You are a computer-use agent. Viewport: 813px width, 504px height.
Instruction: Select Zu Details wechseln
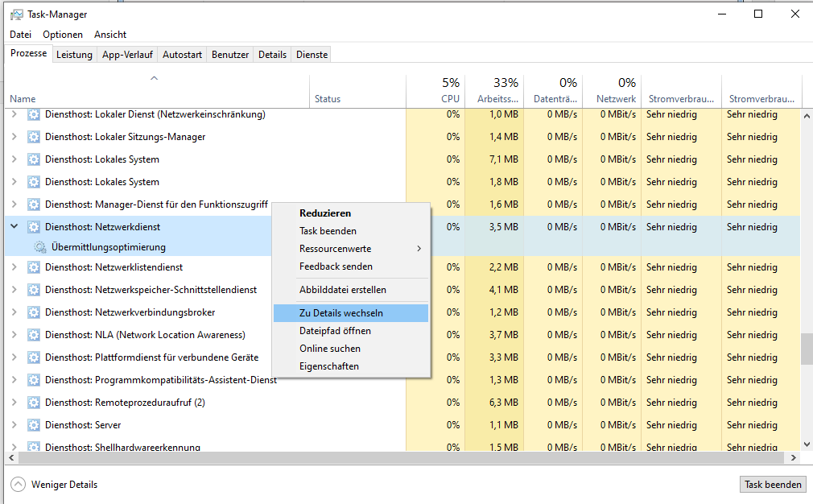(350, 313)
